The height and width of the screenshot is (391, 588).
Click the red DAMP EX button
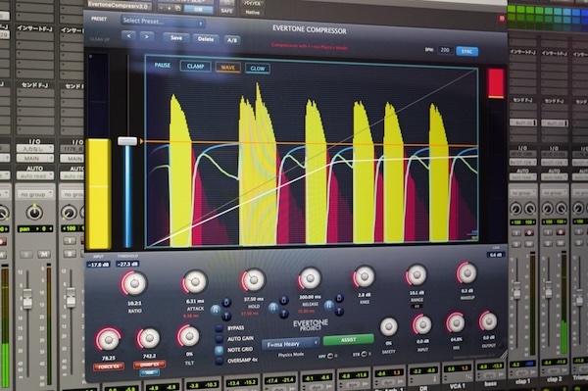149,365
